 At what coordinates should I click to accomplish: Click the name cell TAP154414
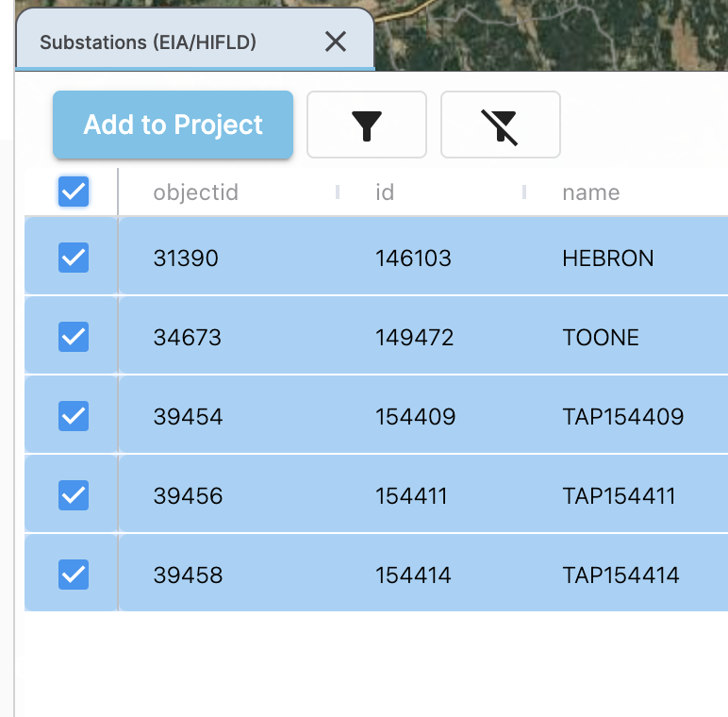(x=620, y=575)
